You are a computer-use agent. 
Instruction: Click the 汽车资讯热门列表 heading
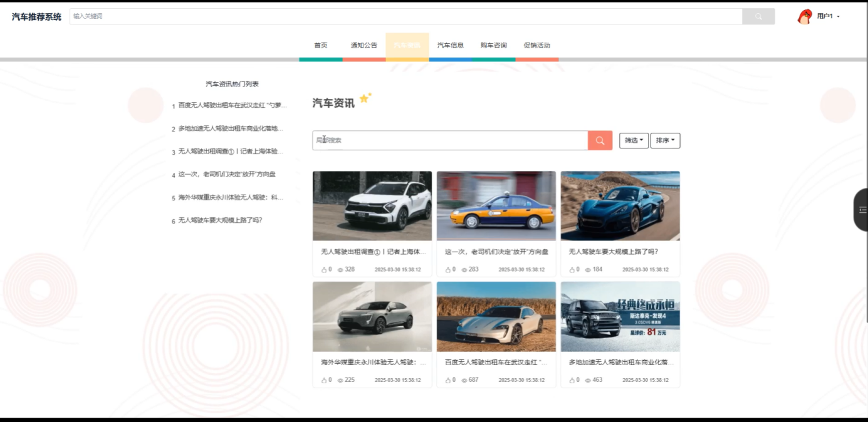(232, 84)
